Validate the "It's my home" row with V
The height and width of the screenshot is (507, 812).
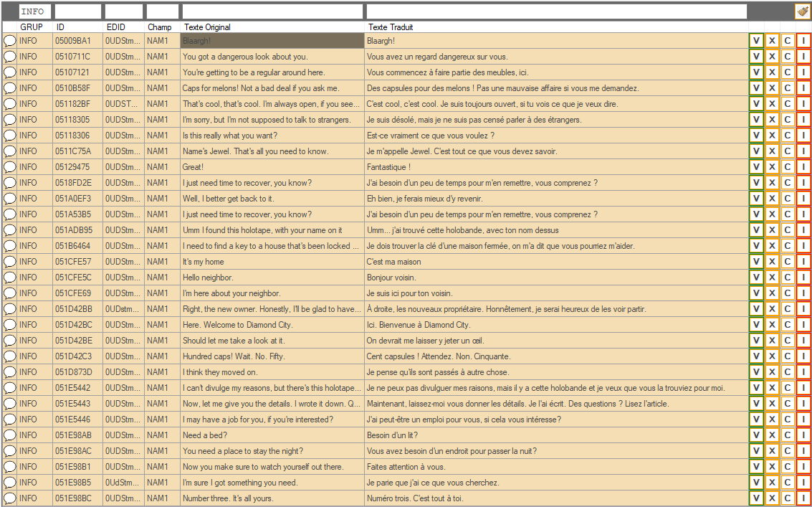coord(756,262)
